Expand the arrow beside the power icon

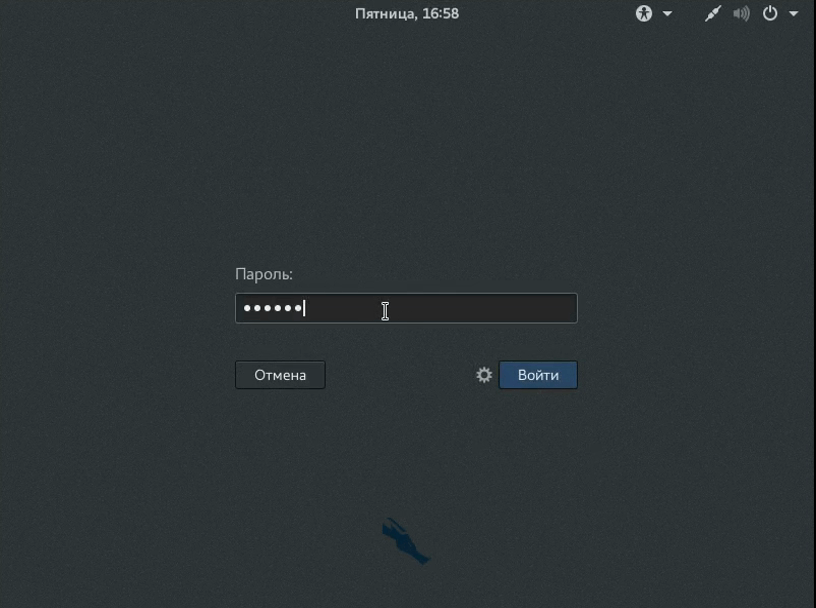[794, 14]
